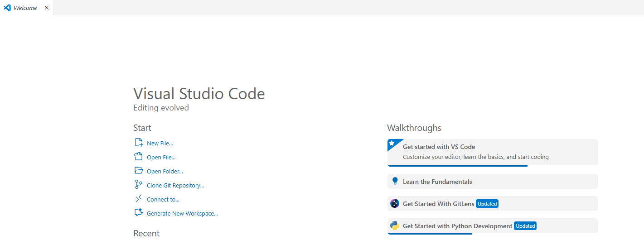
Task: Click the Updated badge on GitLens walkthrough
Action: tap(487, 204)
